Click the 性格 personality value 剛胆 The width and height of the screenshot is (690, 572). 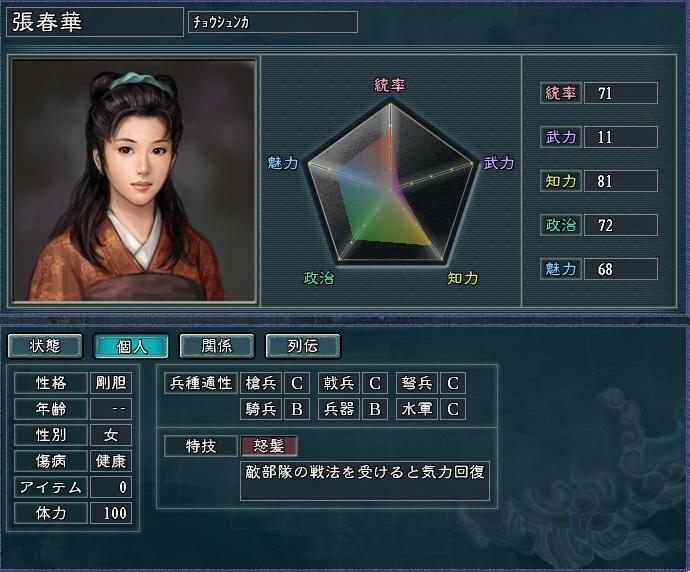coord(111,383)
